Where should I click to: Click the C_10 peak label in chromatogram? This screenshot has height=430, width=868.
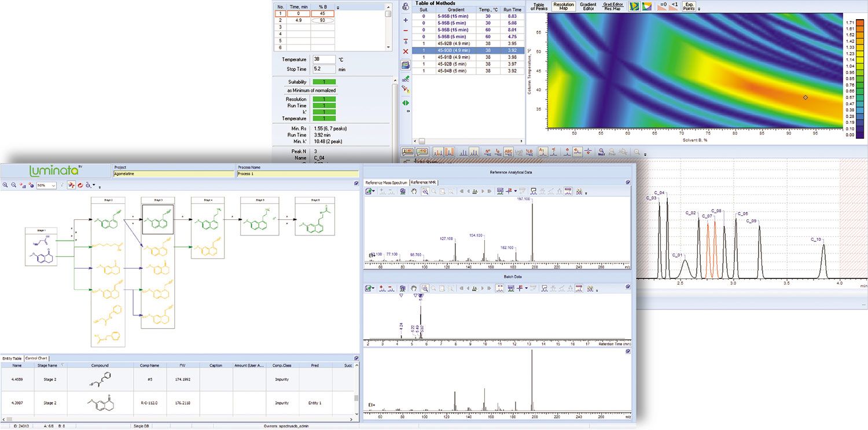pos(816,239)
